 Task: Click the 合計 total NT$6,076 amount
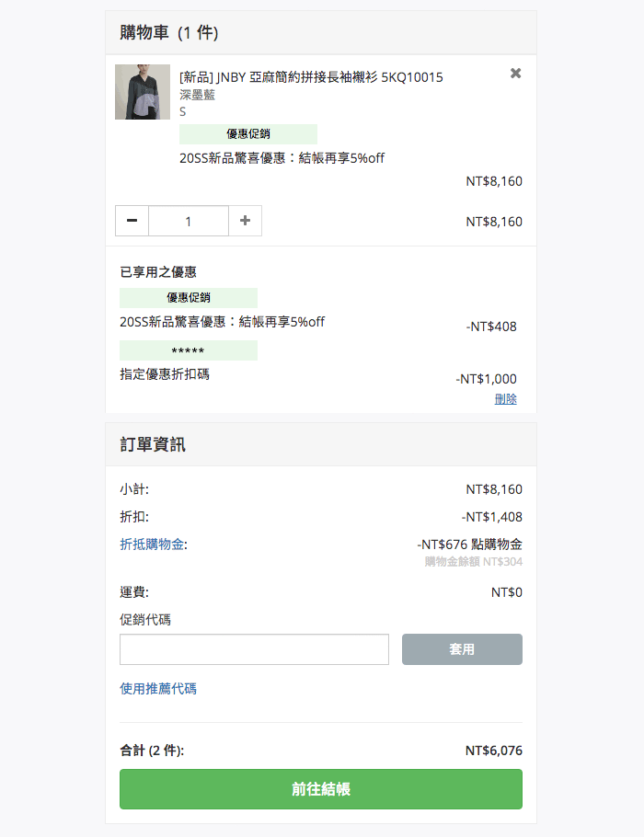coord(494,751)
